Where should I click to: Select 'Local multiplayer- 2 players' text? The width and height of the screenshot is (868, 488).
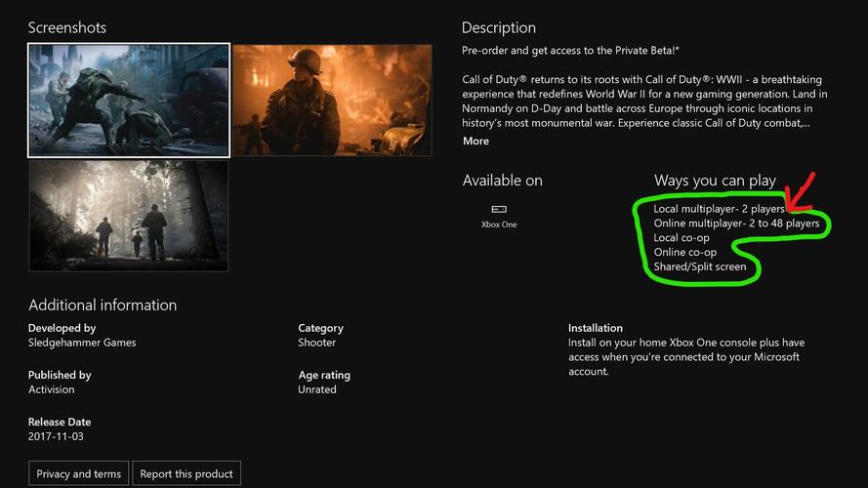[719, 209]
